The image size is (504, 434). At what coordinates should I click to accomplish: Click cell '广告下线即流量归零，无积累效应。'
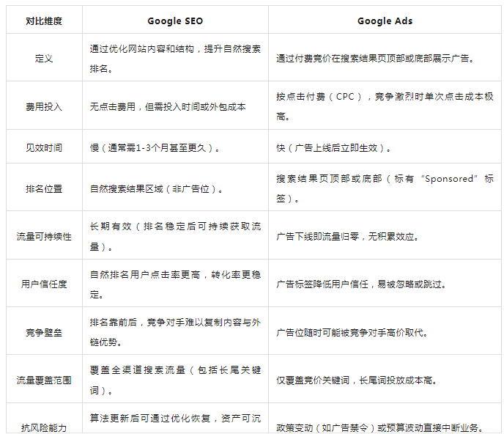click(x=385, y=235)
